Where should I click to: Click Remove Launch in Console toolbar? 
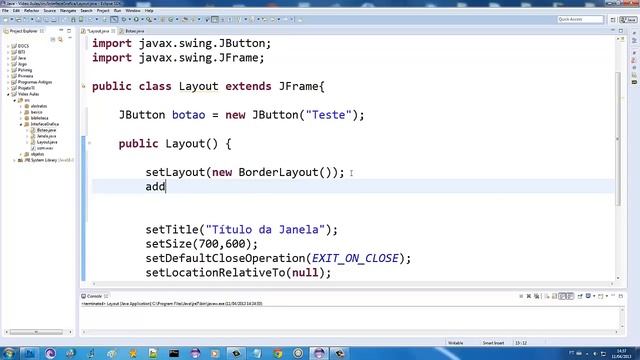(x=529, y=296)
